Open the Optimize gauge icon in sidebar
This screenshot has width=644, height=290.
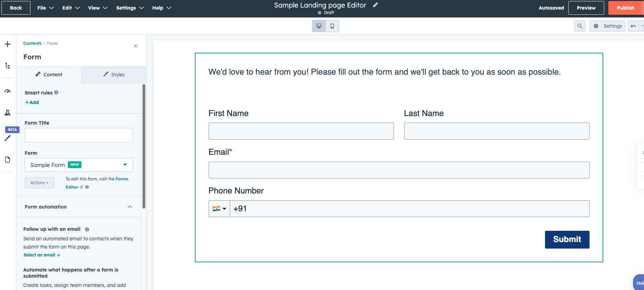[8, 91]
